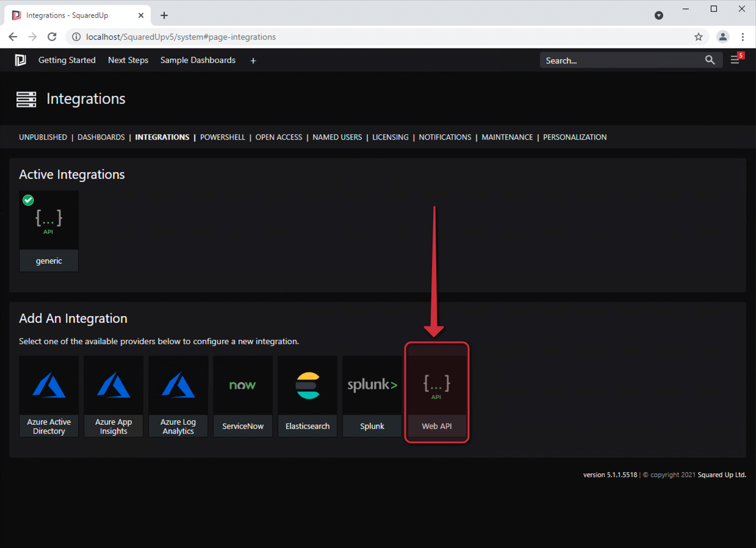Go back in browser history

point(13,37)
